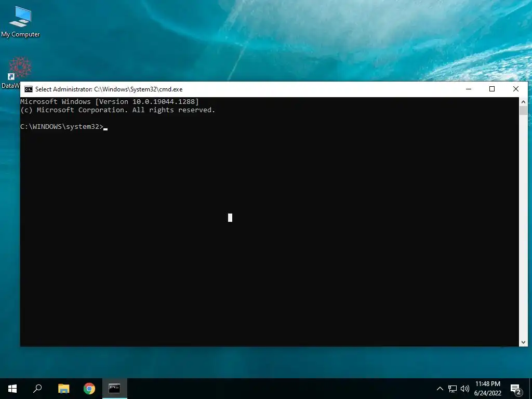Select the Command Prompt taskbar button
The image size is (532, 399).
(x=115, y=389)
